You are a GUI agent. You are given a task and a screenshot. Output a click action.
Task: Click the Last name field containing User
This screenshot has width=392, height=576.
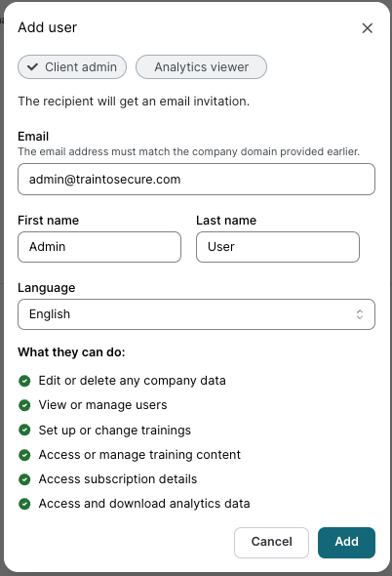click(278, 247)
